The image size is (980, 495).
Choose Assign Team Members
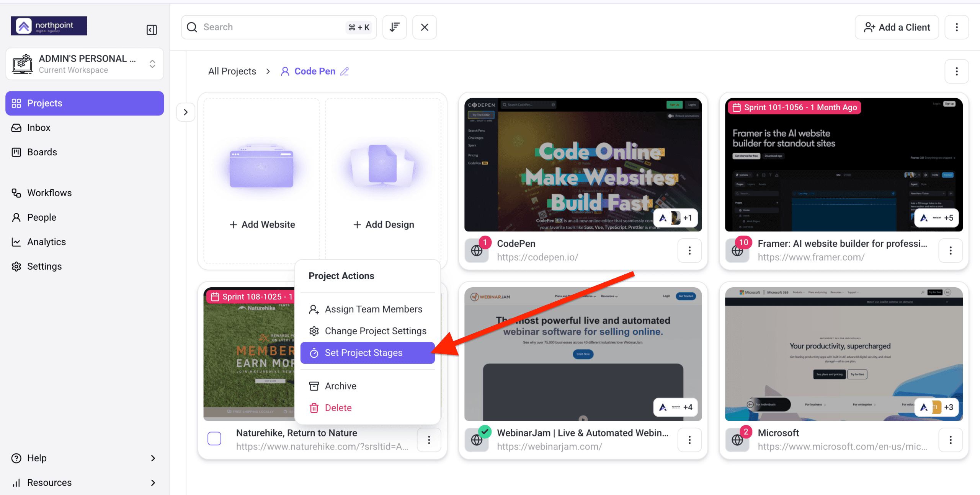pos(367,309)
